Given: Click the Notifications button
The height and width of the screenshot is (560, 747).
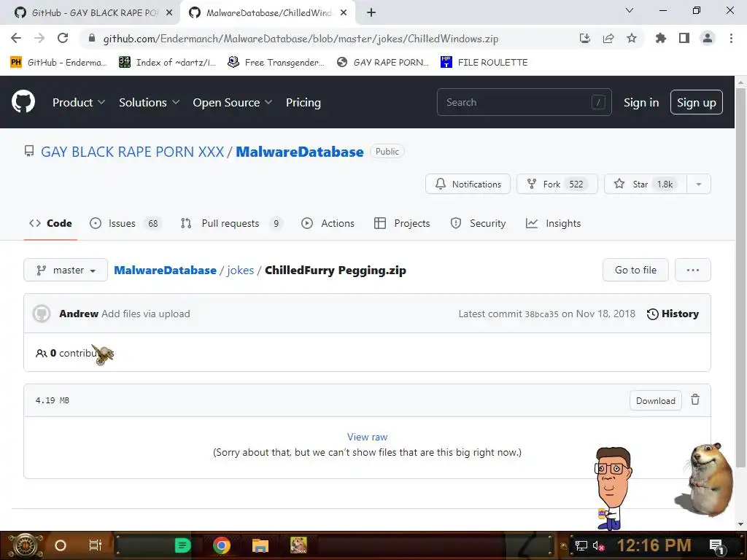Looking at the screenshot, I should point(468,184).
